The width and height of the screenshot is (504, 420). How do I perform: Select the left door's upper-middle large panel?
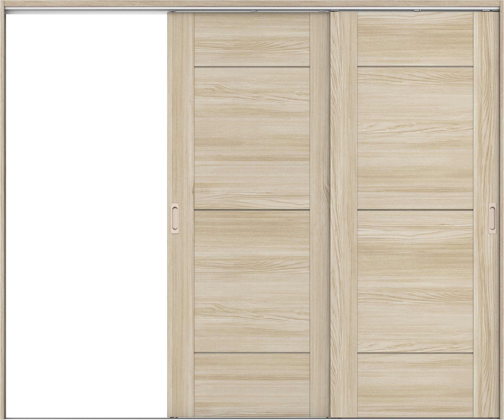pos(252,138)
